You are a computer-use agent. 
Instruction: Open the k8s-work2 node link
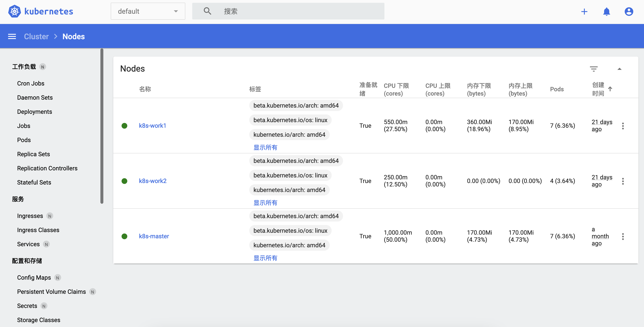[x=153, y=181]
